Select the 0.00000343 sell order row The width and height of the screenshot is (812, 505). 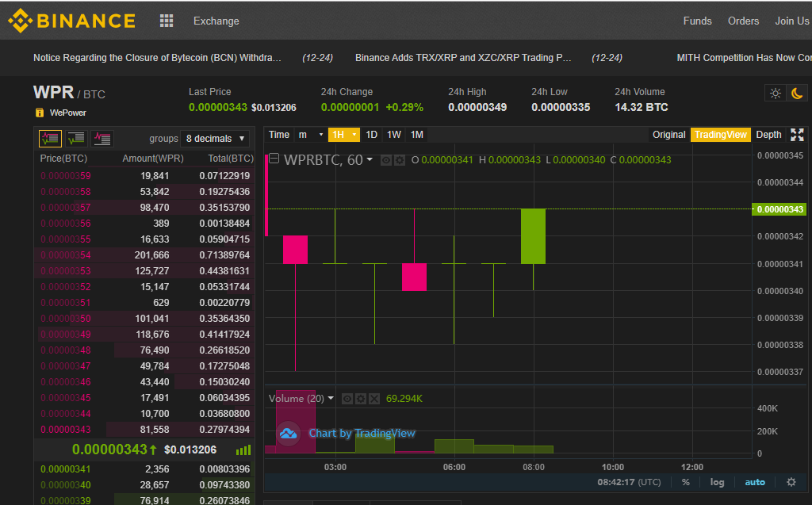(144, 430)
